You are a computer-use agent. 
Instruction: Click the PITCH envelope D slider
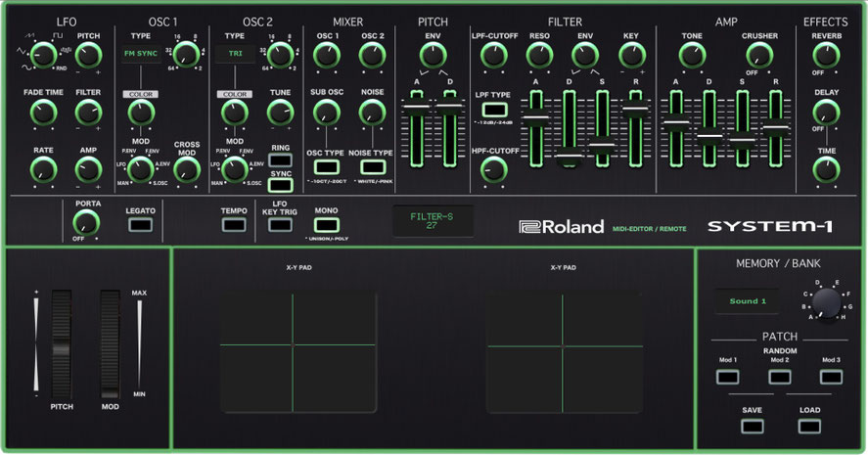[449, 128]
